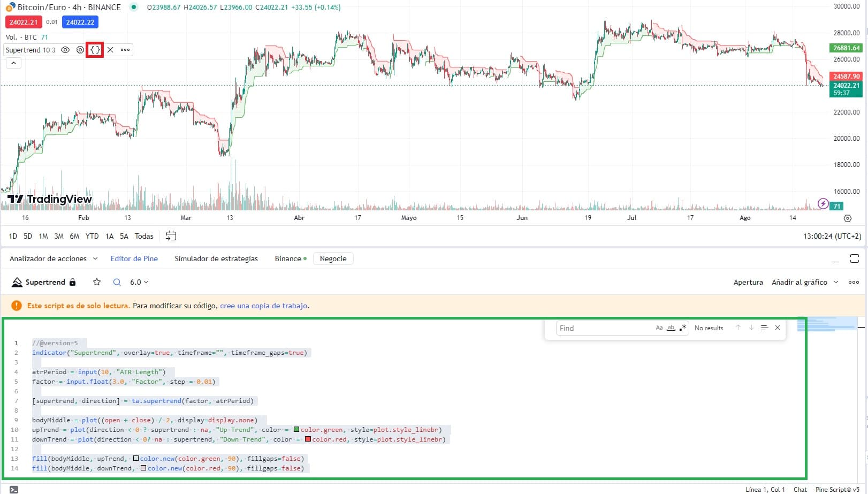This screenshot has width=868, height=494.
Task: Remove the Supertrend indicator with the X
Action: click(110, 50)
